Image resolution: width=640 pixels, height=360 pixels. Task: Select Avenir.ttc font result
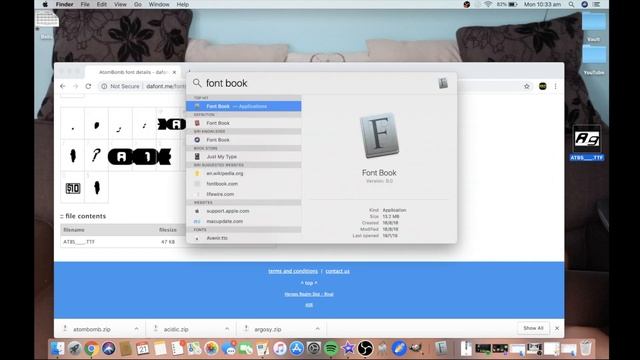[x=244, y=238]
